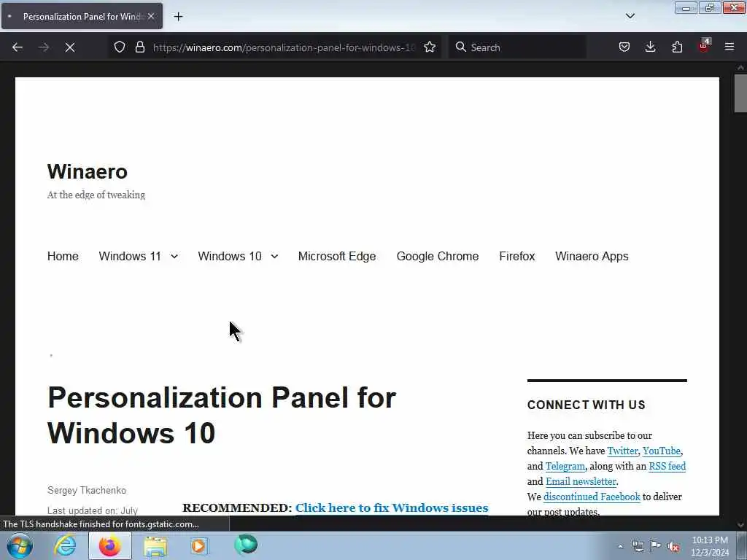View site security padlock info
Image resolution: width=747 pixels, height=560 pixels.
[139, 47]
